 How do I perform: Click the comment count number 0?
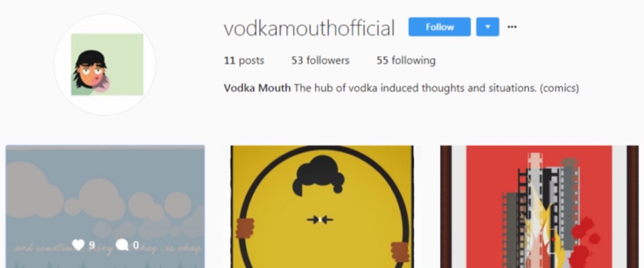(x=136, y=245)
